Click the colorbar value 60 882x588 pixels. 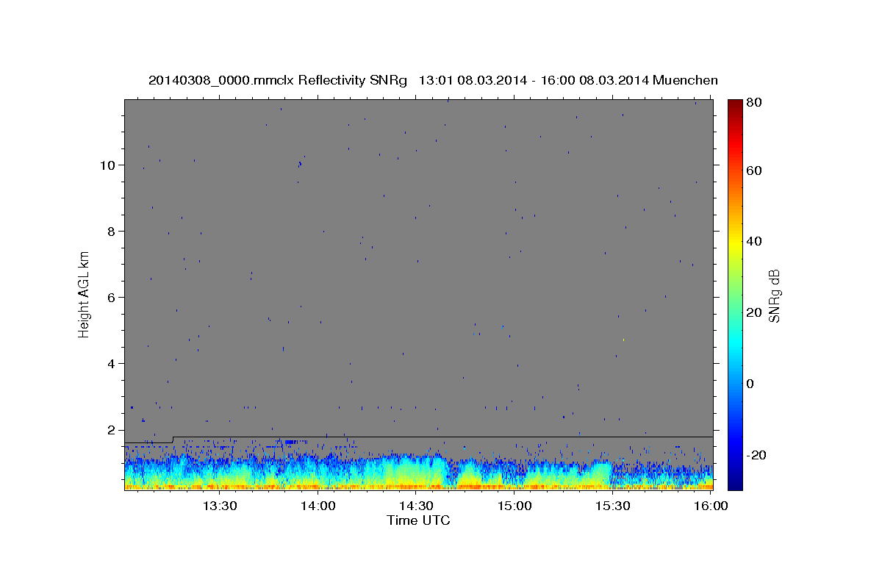[754, 171]
